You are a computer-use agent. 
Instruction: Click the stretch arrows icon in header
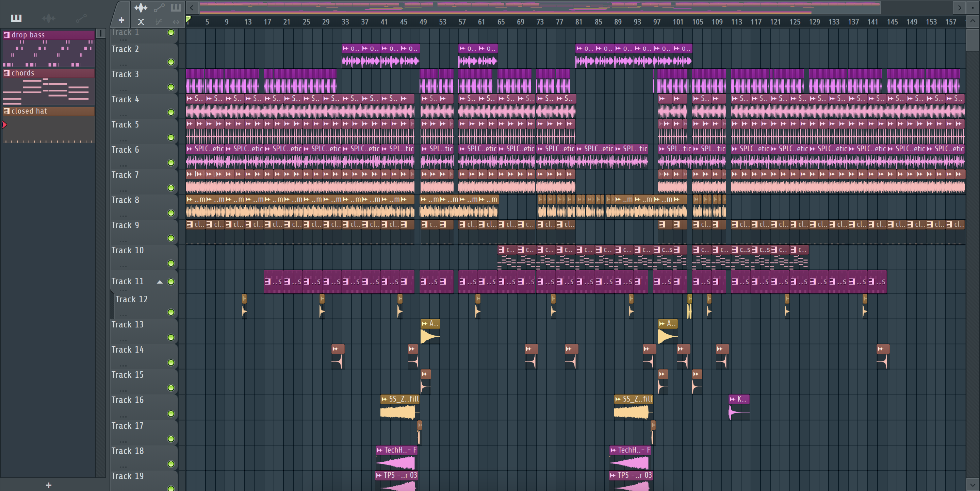pyautogui.click(x=176, y=22)
